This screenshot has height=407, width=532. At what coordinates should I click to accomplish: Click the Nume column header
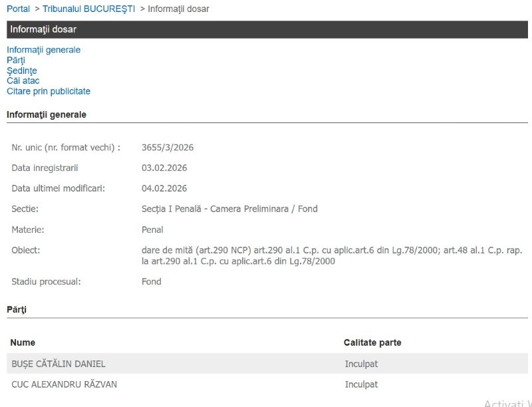pyautogui.click(x=23, y=342)
